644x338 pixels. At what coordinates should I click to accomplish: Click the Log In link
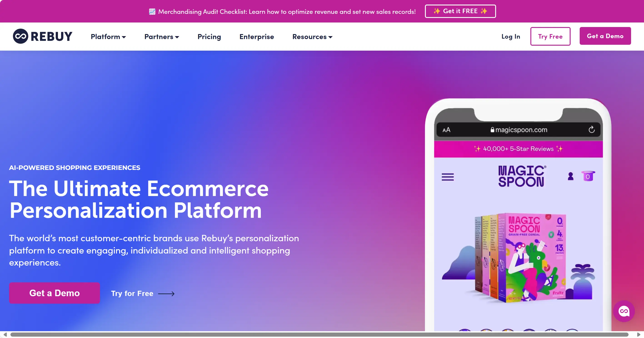point(511,37)
